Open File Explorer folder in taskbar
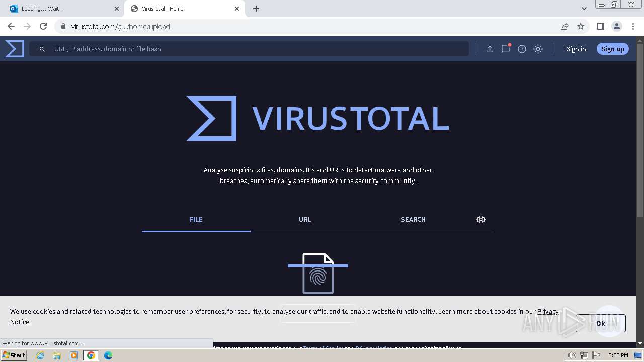The image size is (644, 362). [x=57, y=355]
